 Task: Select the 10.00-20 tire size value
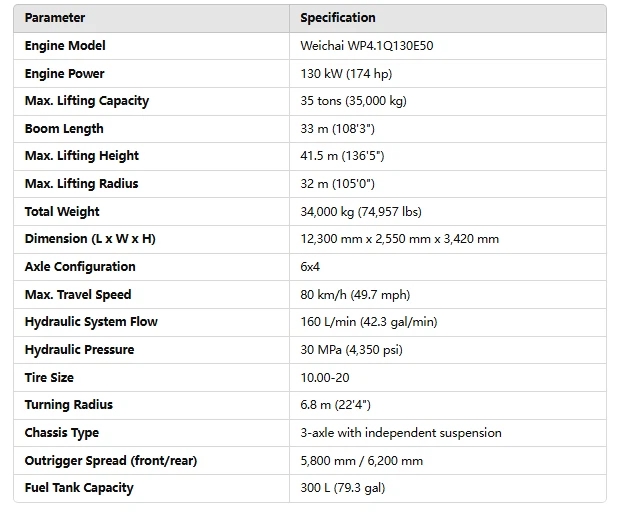coord(327,378)
